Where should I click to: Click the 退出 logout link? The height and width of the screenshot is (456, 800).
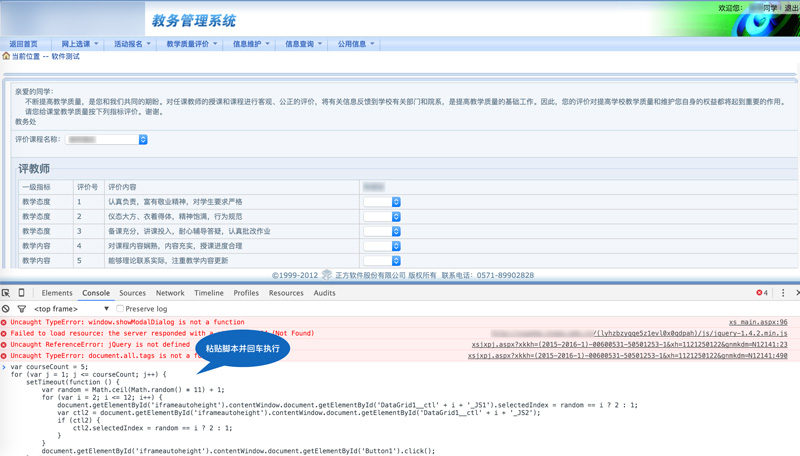click(x=791, y=8)
